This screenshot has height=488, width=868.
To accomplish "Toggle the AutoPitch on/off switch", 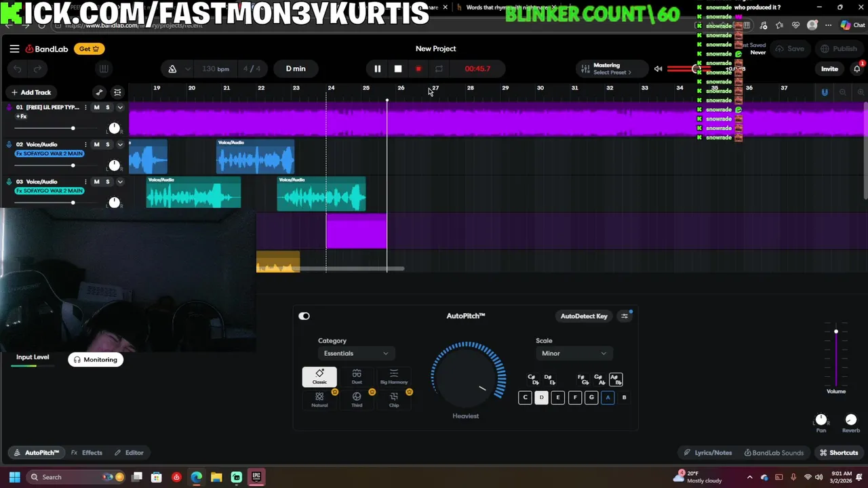I will click(x=304, y=316).
